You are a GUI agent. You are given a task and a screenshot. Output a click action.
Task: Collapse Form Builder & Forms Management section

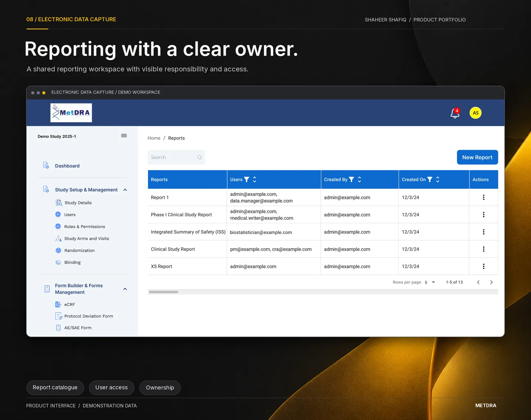[125, 289]
